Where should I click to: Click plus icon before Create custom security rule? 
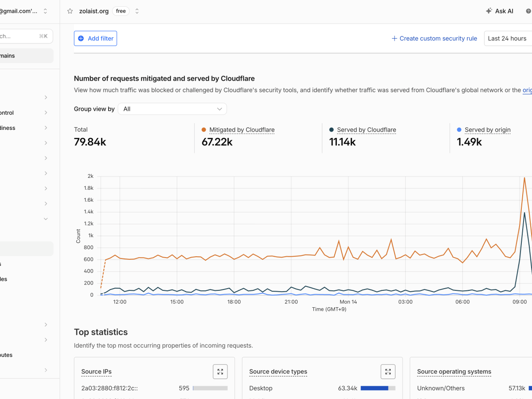point(394,39)
